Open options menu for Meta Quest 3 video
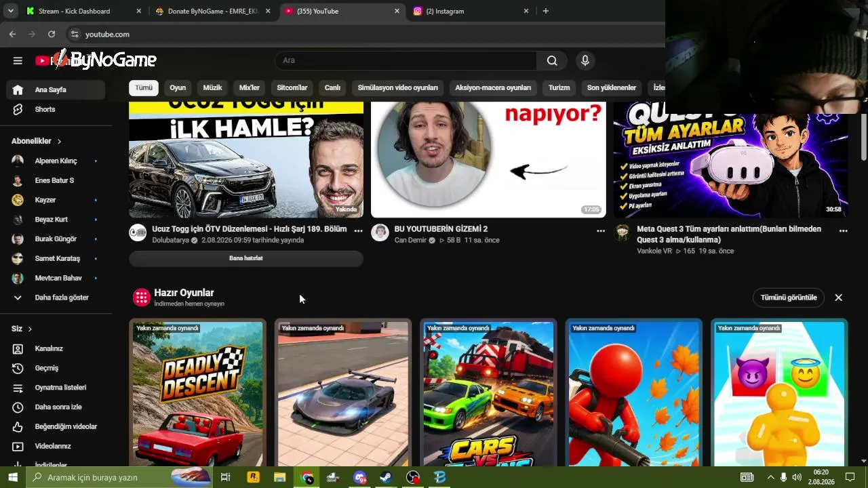 point(843,230)
